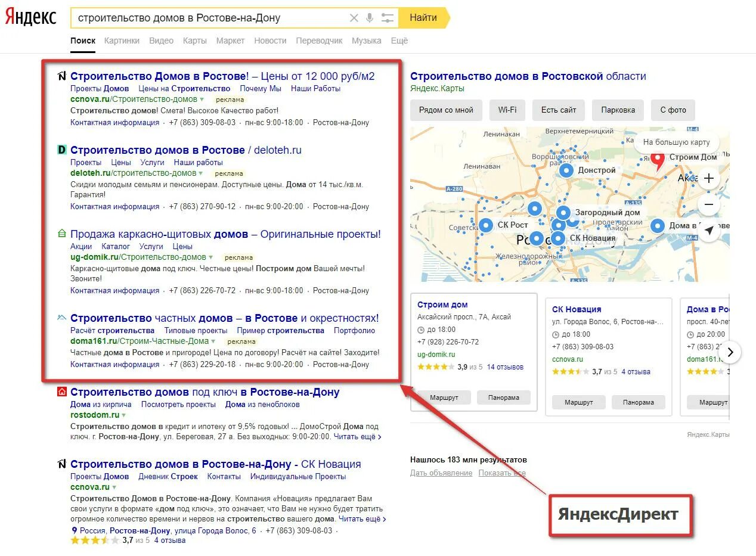Viewport: 756px width, 556px height.
Task: Expand СК Новация snippet via Читать ещё
Action: 362,519
